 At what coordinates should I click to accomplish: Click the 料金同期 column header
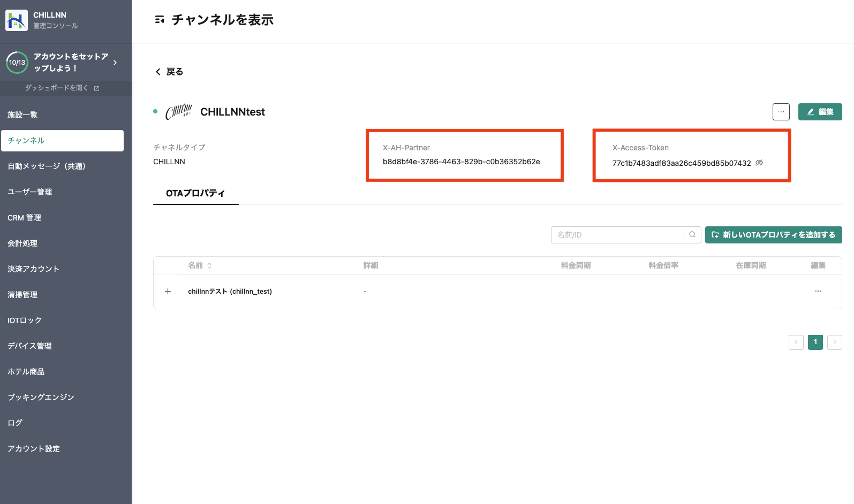click(576, 265)
